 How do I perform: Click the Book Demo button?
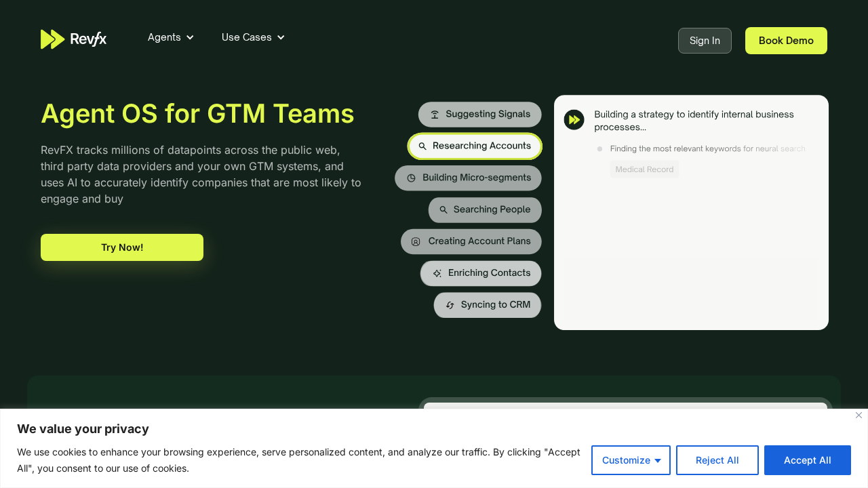tap(786, 41)
